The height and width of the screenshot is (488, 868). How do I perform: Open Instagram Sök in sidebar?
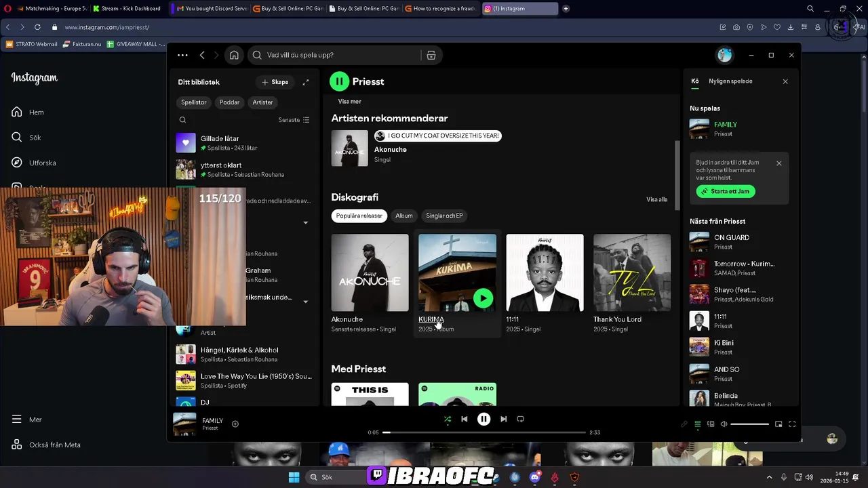click(x=26, y=137)
